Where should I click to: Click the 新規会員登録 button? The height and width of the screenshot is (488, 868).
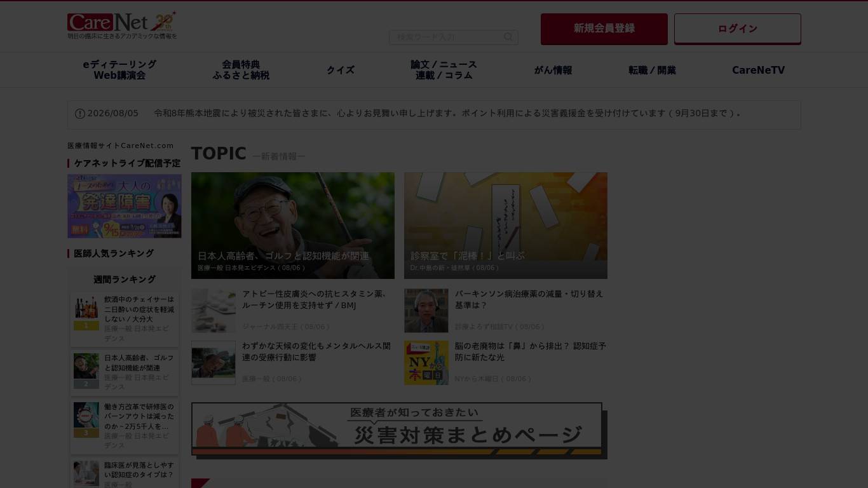pyautogui.click(x=604, y=29)
